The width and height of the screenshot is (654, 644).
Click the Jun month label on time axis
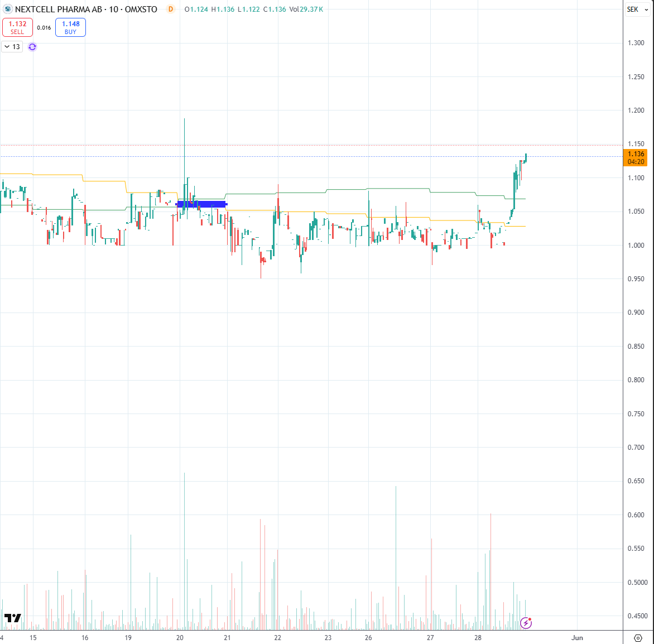coord(577,638)
